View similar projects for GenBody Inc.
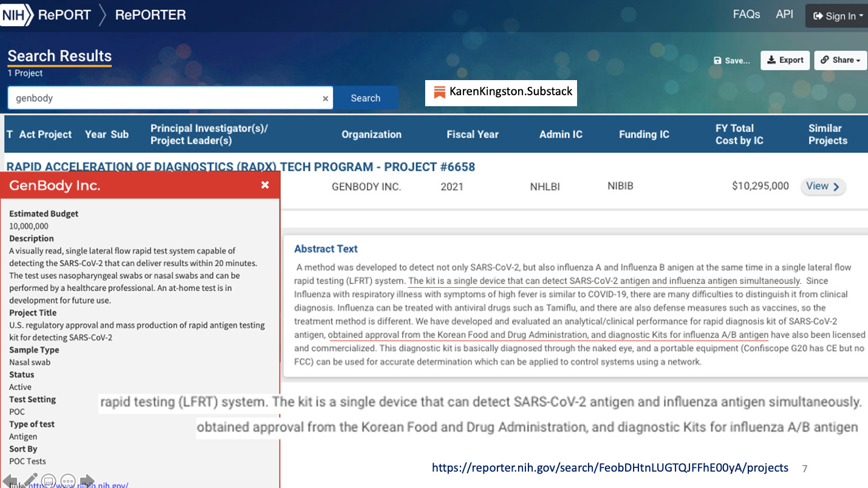 click(x=823, y=186)
